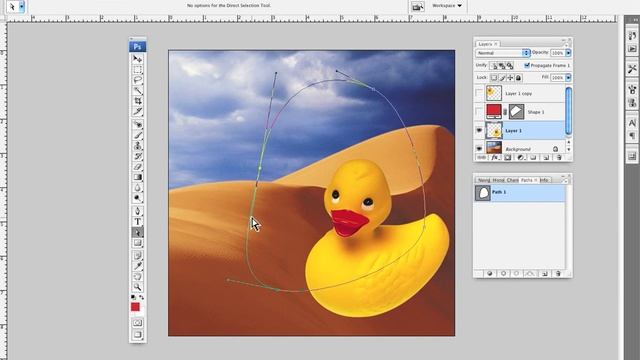Toggle Lock image pixels
Viewport: 640px width, 360px height.
point(502,78)
